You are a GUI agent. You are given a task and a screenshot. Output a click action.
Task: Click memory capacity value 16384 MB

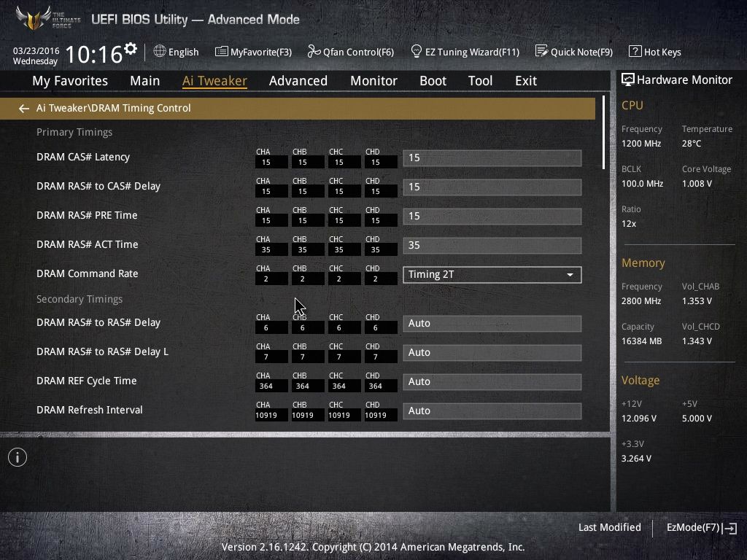[x=642, y=341]
